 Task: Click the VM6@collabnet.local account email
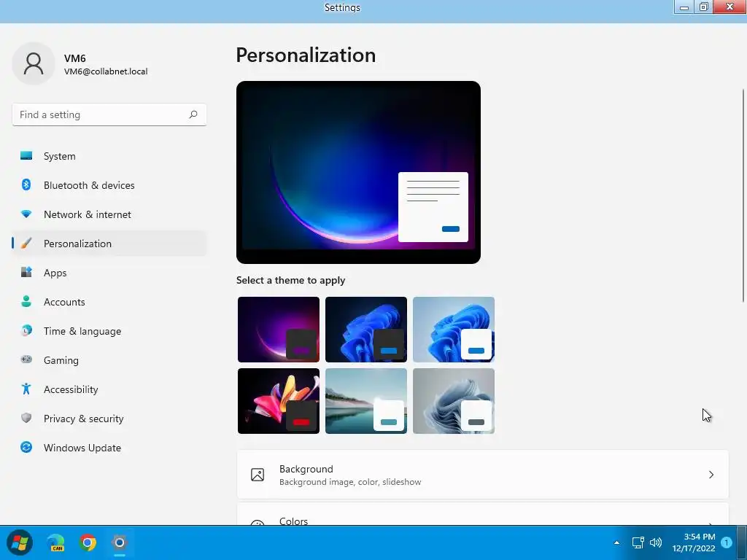tap(106, 71)
